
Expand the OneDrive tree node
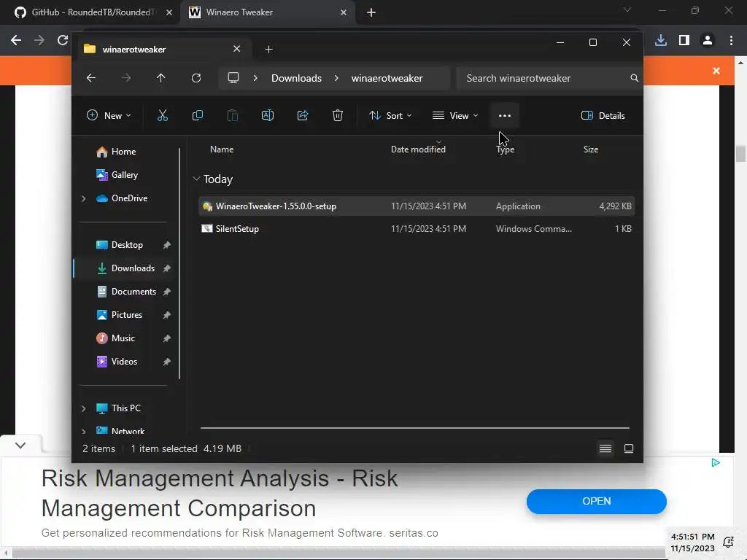point(84,198)
